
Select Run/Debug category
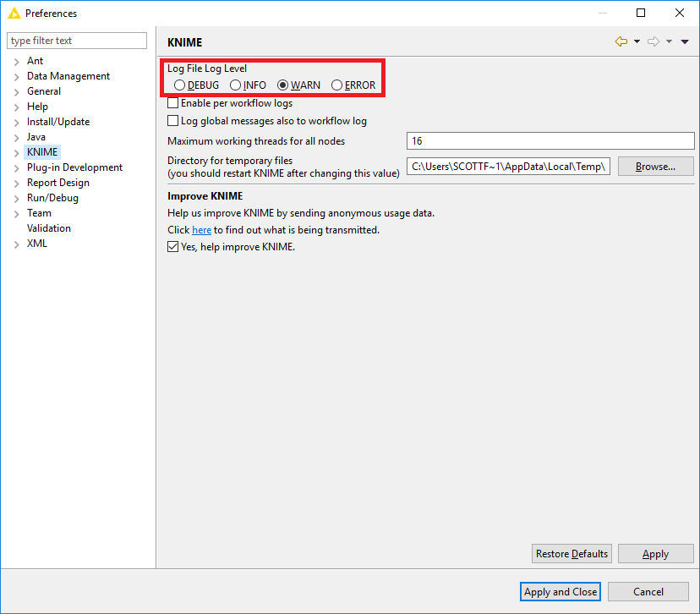pyautogui.click(x=52, y=197)
